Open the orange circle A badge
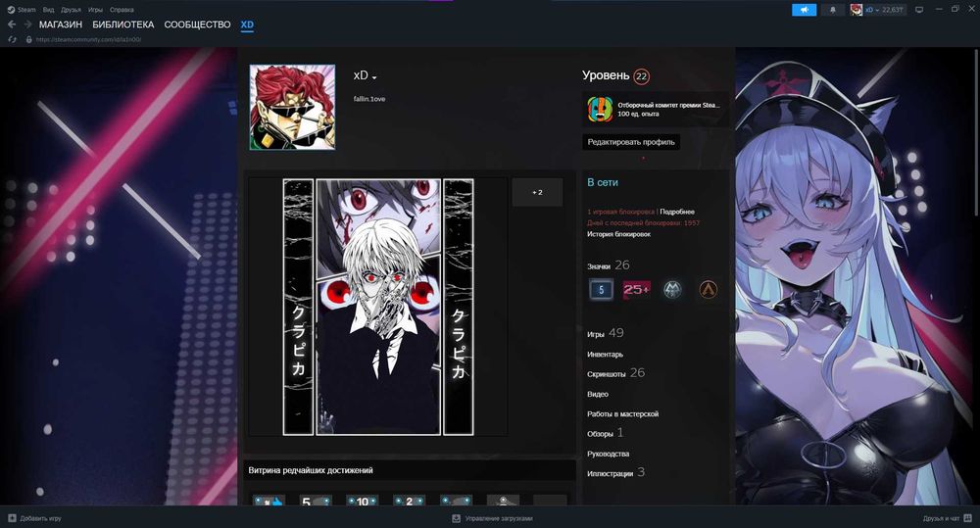The image size is (980, 528). (x=708, y=289)
